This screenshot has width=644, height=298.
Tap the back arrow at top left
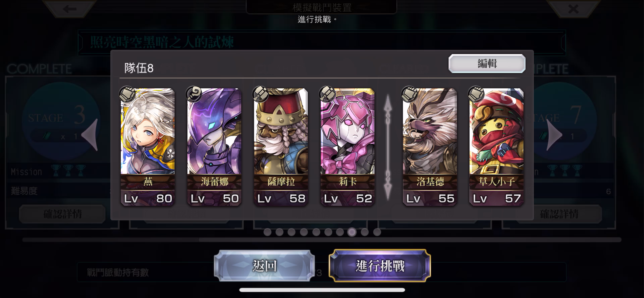(70, 9)
